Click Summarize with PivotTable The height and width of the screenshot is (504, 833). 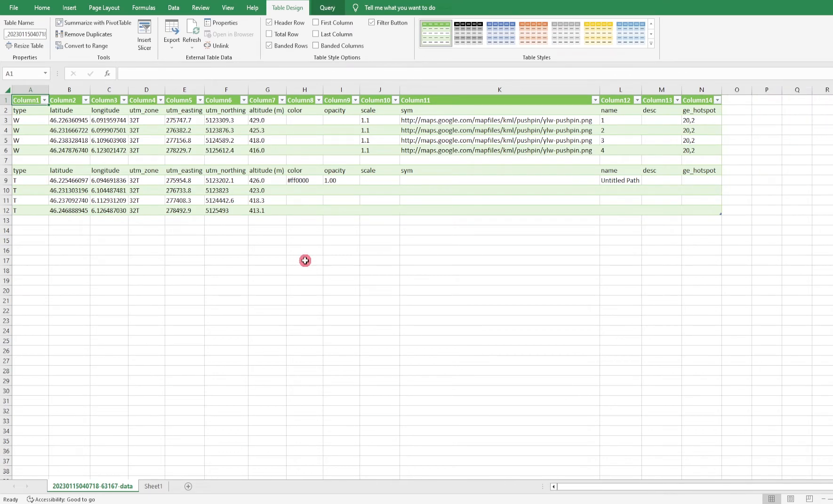(x=93, y=23)
